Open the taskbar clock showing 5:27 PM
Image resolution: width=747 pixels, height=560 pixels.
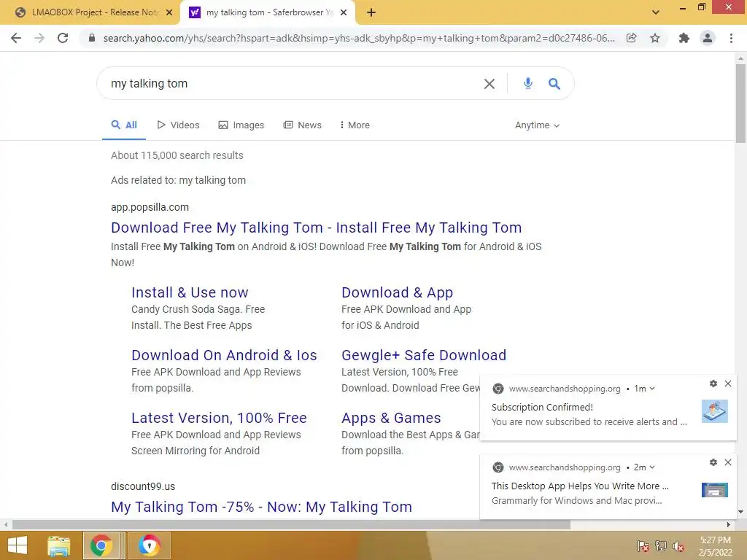point(715,546)
